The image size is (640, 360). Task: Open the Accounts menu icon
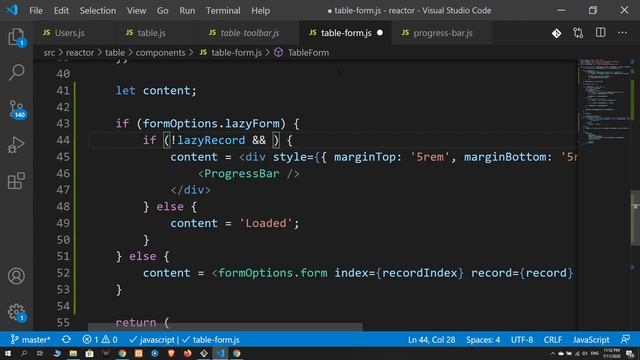pos(16,276)
